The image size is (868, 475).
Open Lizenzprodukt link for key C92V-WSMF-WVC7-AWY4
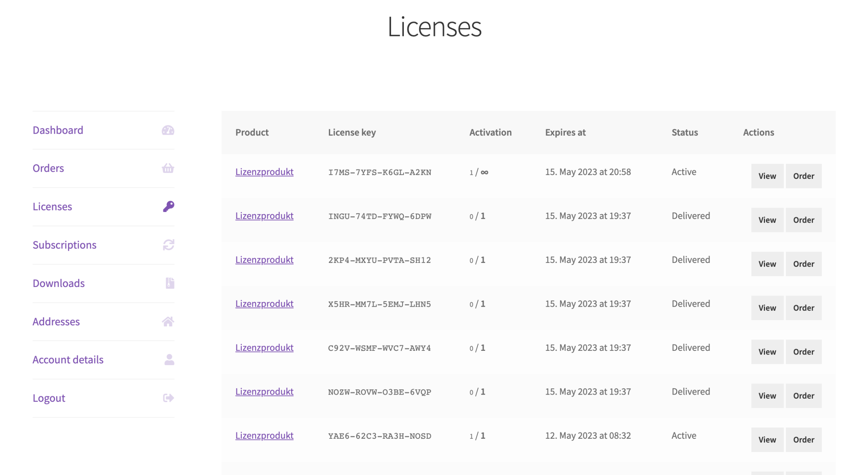click(264, 348)
